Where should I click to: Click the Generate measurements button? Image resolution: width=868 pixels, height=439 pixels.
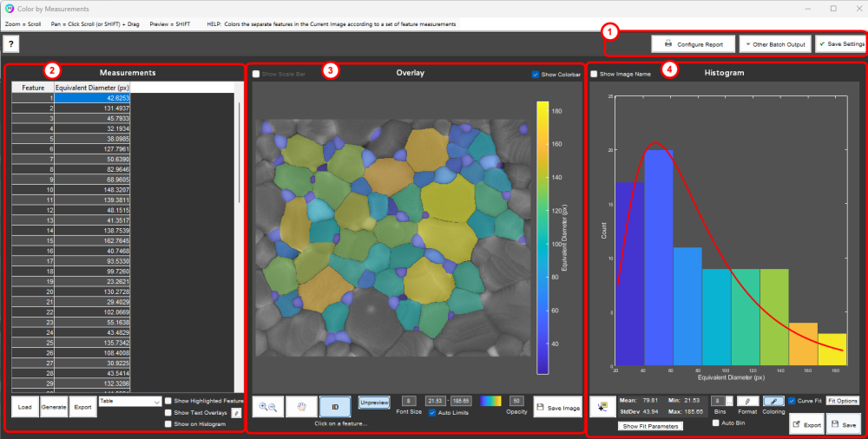click(54, 407)
